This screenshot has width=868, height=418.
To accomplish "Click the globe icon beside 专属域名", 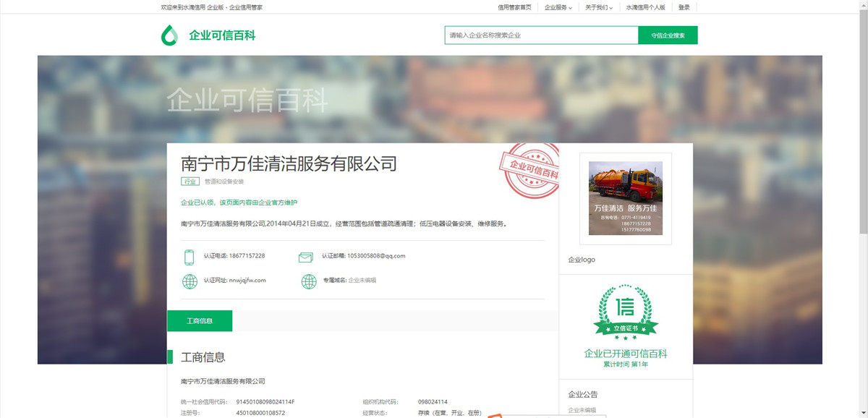I will tap(309, 281).
